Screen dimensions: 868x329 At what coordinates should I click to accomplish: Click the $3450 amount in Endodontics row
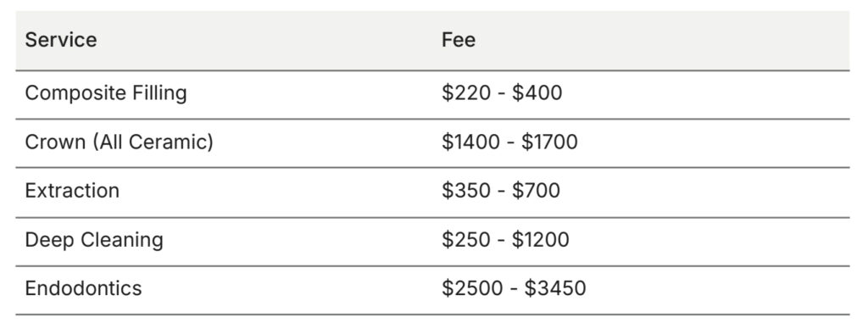point(555,288)
